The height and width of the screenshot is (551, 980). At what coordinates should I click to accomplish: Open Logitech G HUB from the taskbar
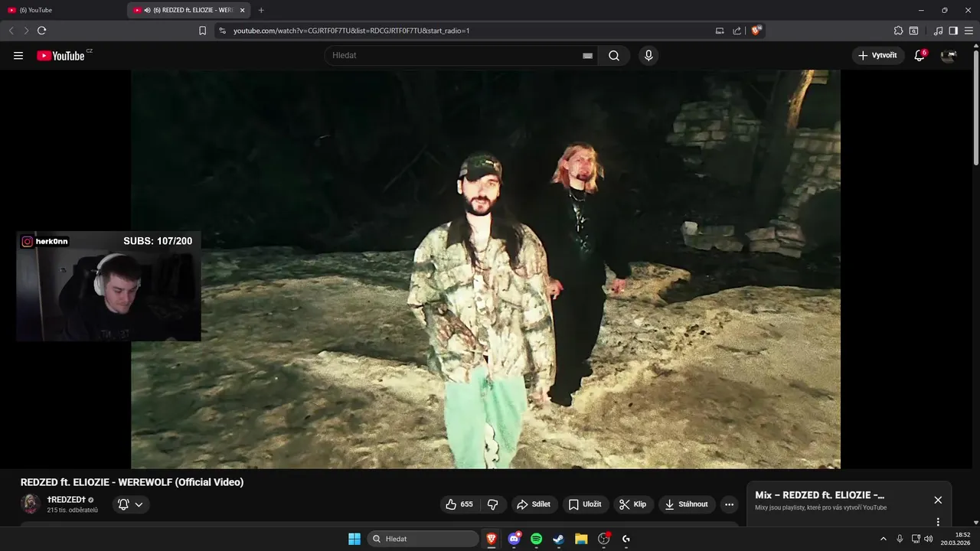[626, 539]
